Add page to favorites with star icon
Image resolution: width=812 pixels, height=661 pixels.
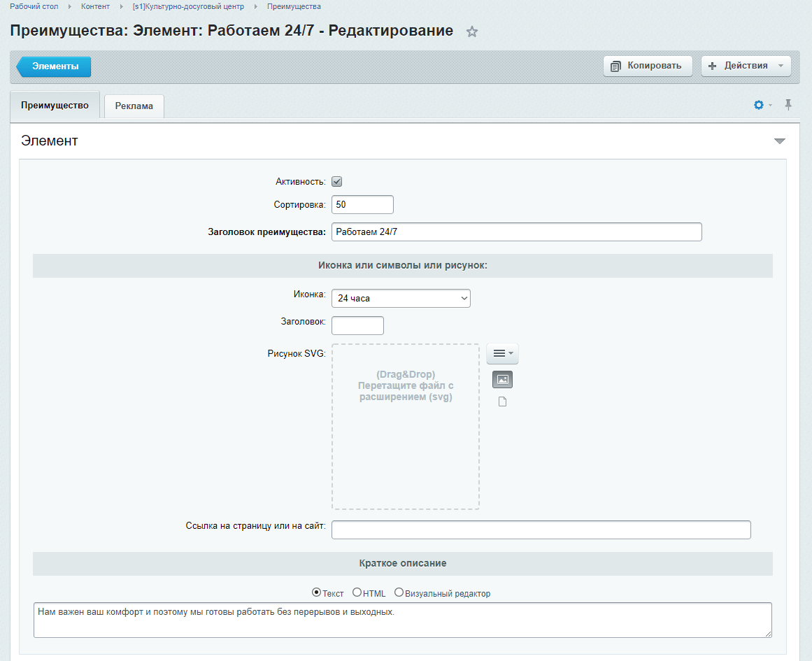tap(472, 31)
